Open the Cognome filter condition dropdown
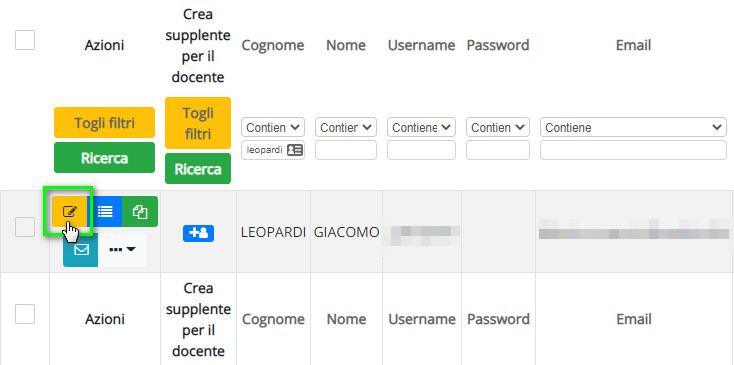The width and height of the screenshot is (734, 365). (x=273, y=127)
